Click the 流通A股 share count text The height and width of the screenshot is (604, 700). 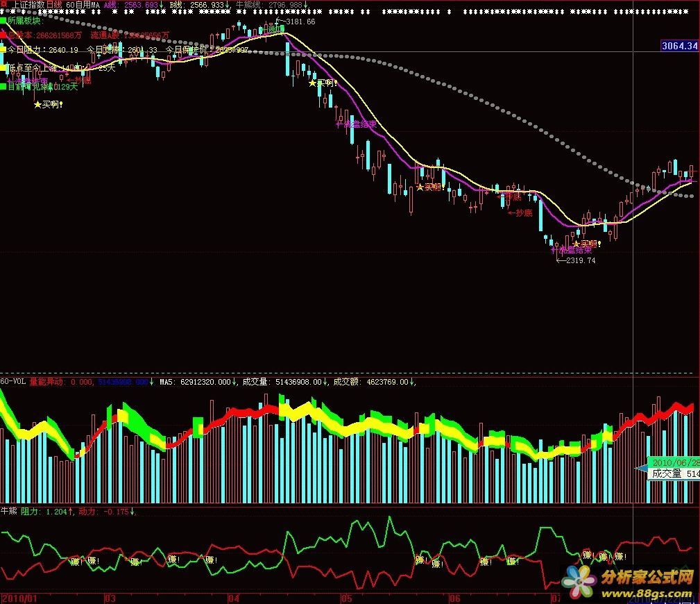click(x=130, y=35)
